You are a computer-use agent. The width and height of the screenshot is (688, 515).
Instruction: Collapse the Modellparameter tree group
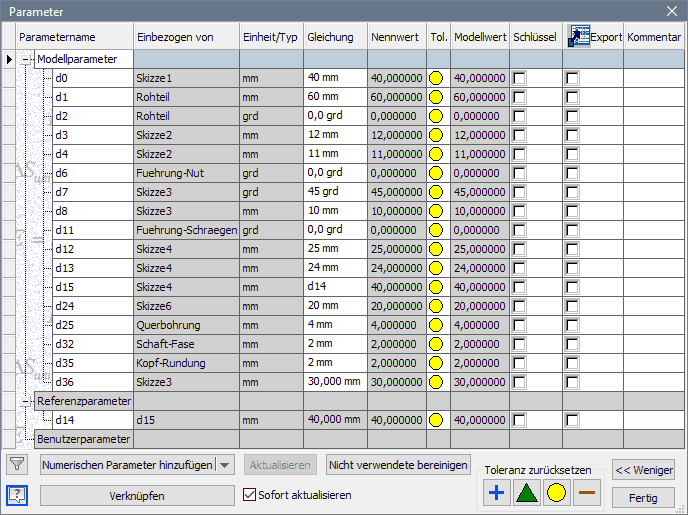tap(27, 59)
